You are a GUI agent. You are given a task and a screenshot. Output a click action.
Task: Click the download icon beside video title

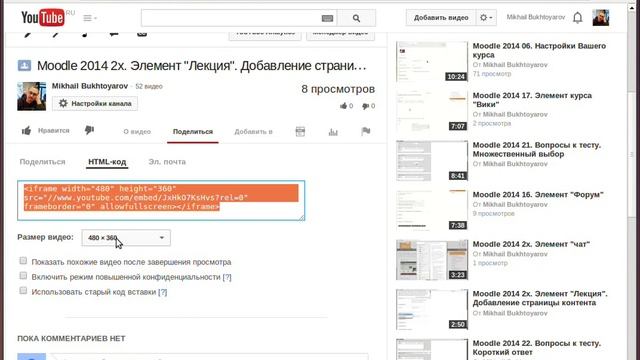(x=24, y=65)
